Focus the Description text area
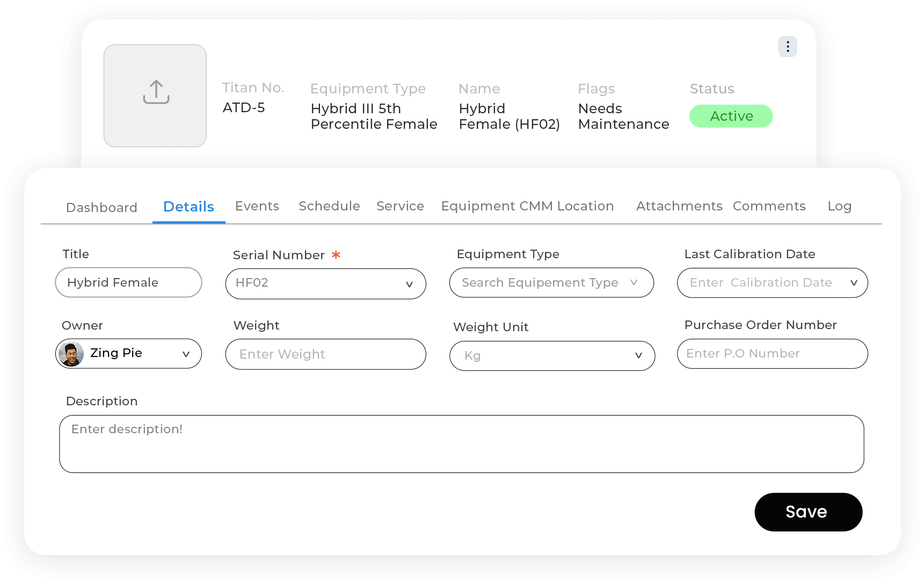 (x=461, y=443)
